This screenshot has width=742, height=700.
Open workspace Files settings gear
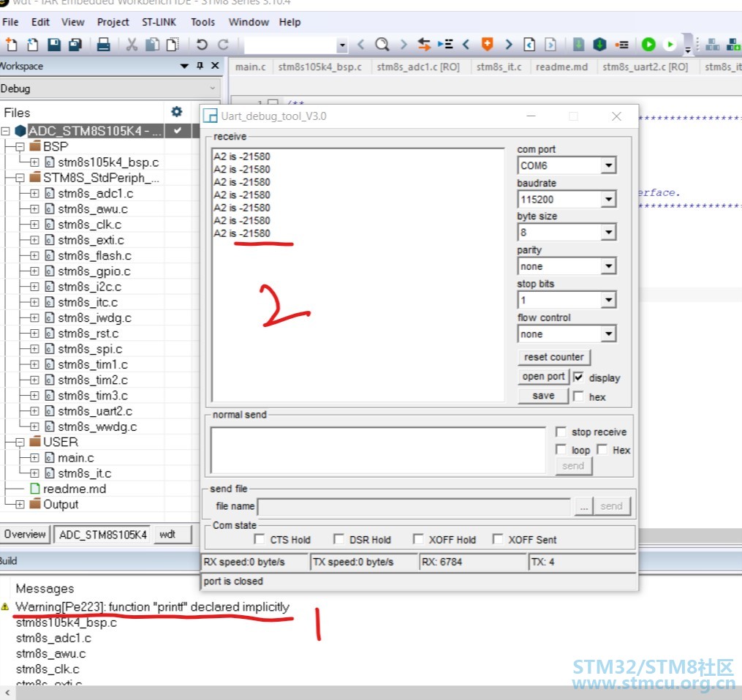[x=176, y=112]
